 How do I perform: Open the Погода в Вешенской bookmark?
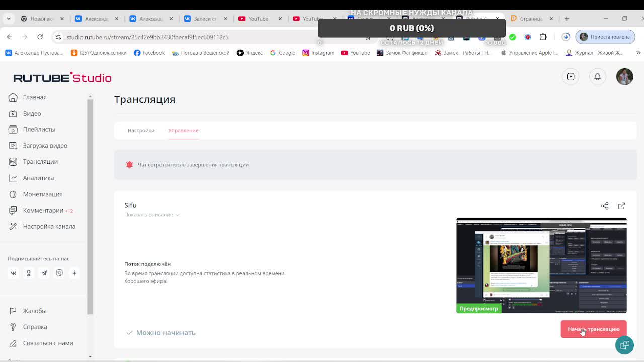[x=201, y=53]
